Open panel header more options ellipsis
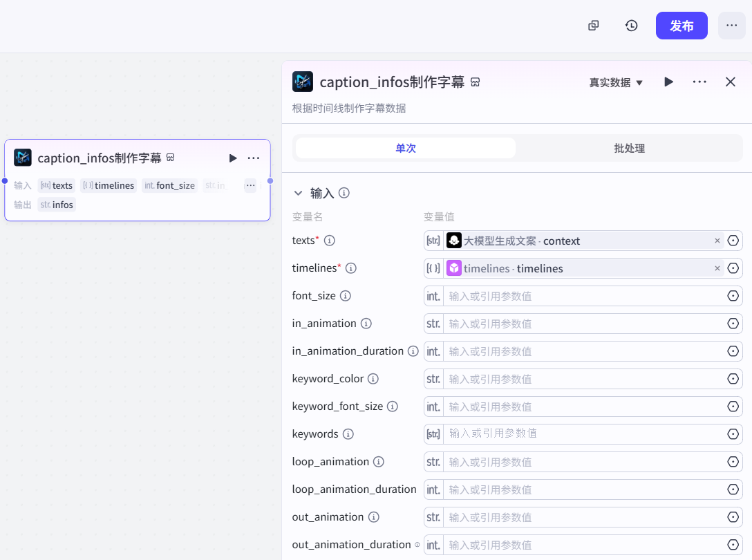Viewport: 752px width, 560px height. tap(699, 82)
